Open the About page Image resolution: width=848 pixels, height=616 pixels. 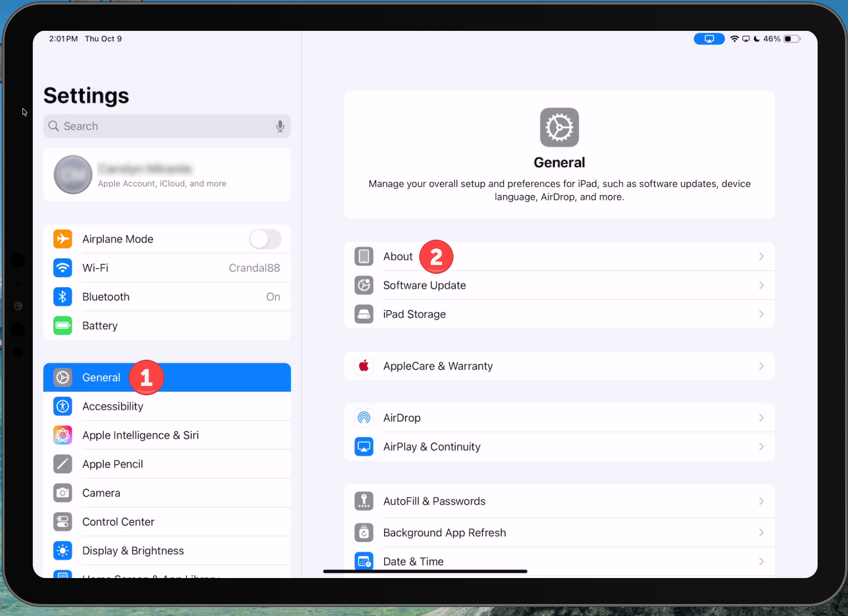coord(559,256)
